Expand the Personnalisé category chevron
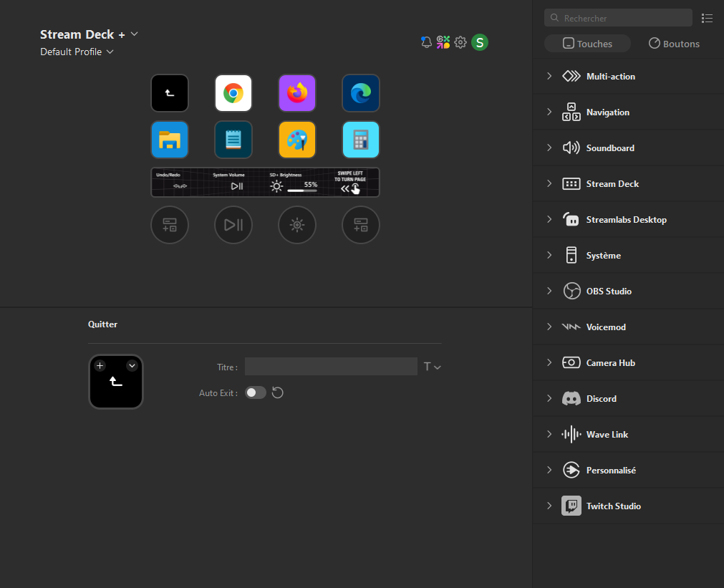724x588 pixels. (x=549, y=471)
